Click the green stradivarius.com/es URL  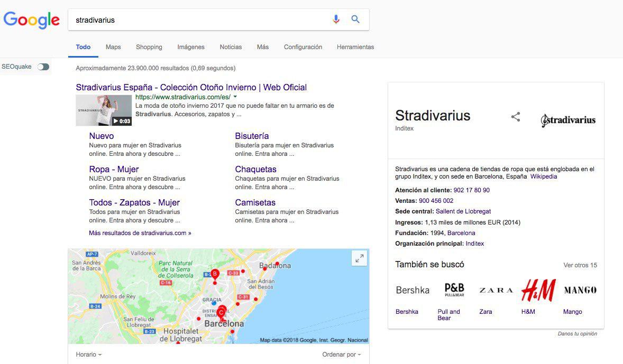click(x=183, y=97)
